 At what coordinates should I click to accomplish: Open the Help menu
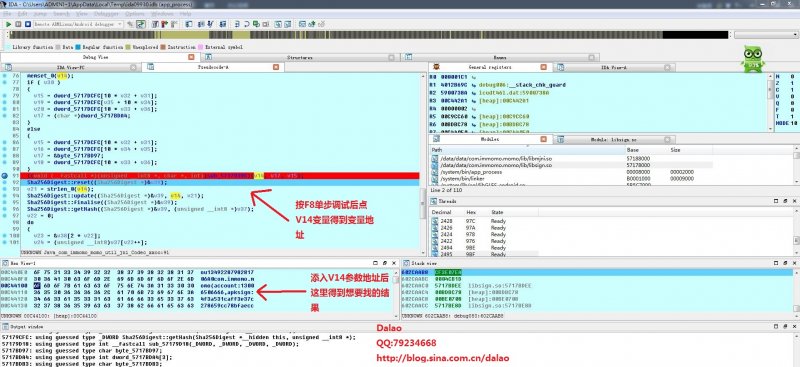(x=185, y=14)
